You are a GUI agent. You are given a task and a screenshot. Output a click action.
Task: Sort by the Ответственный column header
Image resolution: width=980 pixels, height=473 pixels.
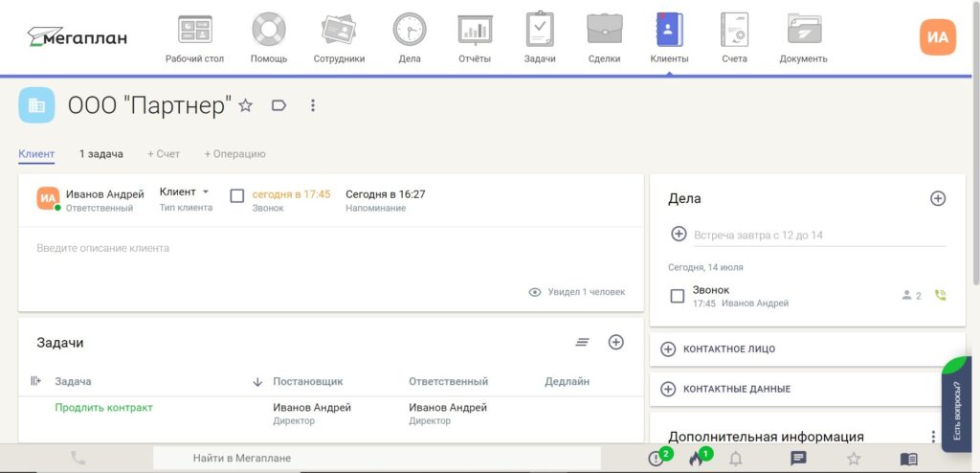point(448,382)
